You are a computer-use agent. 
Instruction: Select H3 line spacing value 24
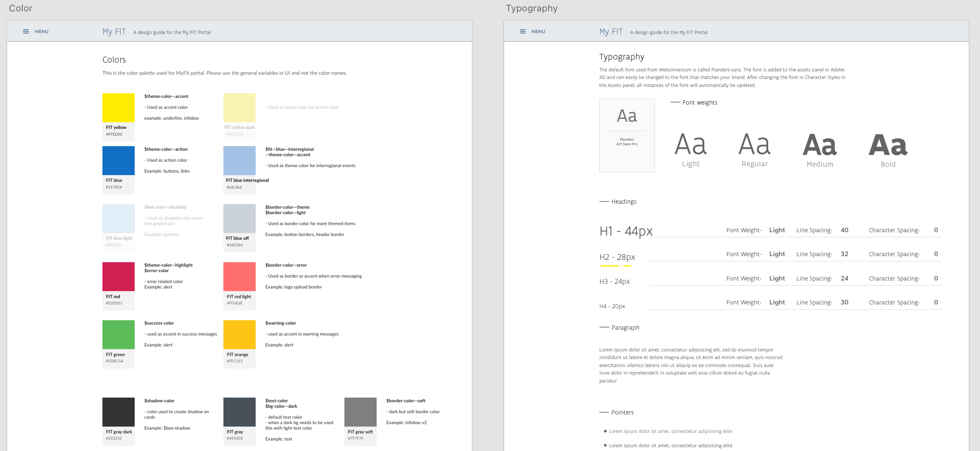[845, 278]
